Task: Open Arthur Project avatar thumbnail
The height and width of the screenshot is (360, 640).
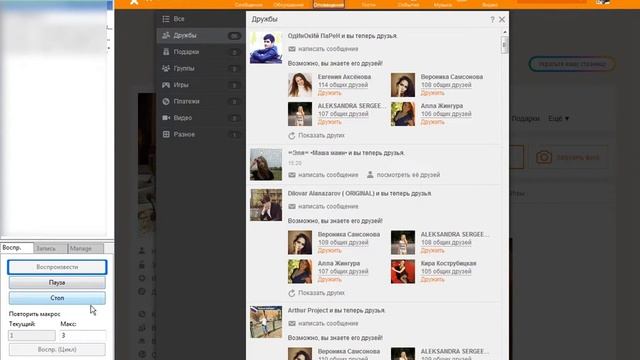Action: (x=266, y=322)
